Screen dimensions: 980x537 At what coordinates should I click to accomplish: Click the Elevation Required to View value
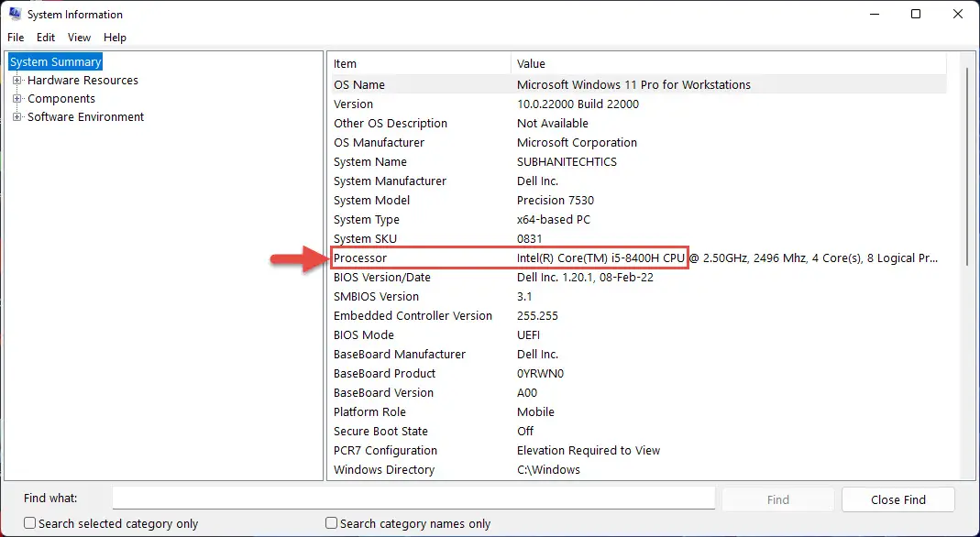[x=589, y=450]
